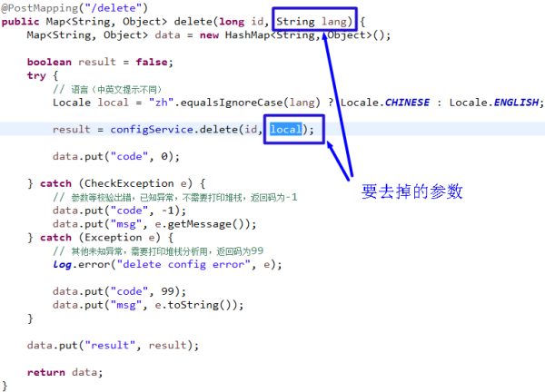The image size is (545, 392).
Task: Click 'boolean result = false' line
Action: (100, 62)
